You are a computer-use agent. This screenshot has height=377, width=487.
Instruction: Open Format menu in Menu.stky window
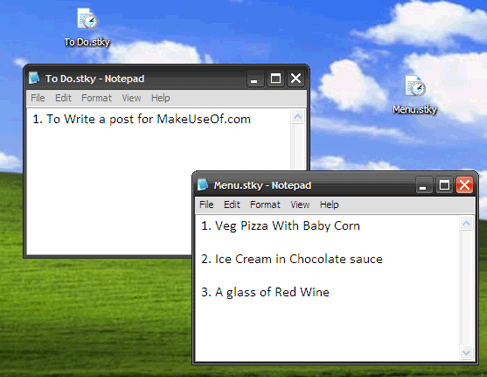(265, 205)
